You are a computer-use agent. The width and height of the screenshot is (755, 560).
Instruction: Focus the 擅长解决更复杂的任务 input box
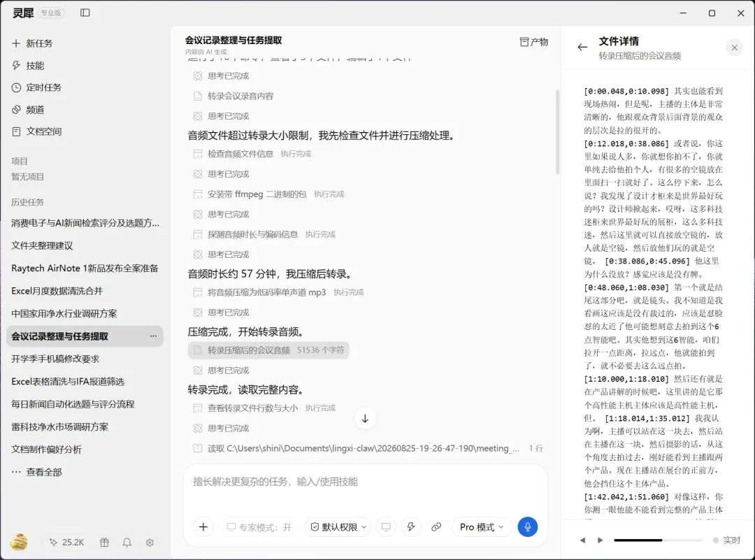point(365,482)
